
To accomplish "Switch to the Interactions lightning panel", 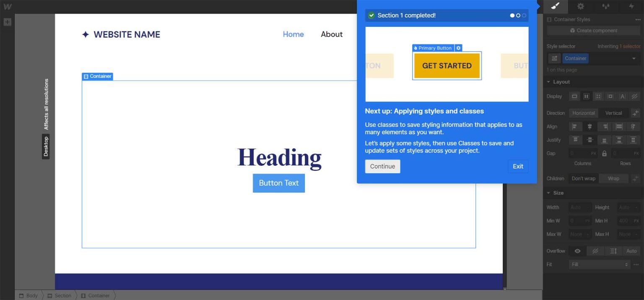I will tap(631, 6).
